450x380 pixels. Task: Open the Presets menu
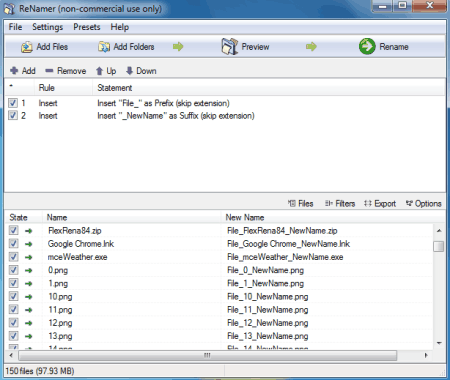point(87,27)
